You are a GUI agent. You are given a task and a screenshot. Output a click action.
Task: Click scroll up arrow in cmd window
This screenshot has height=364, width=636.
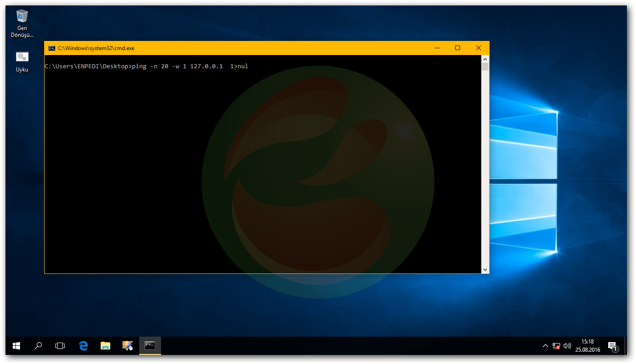point(485,59)
